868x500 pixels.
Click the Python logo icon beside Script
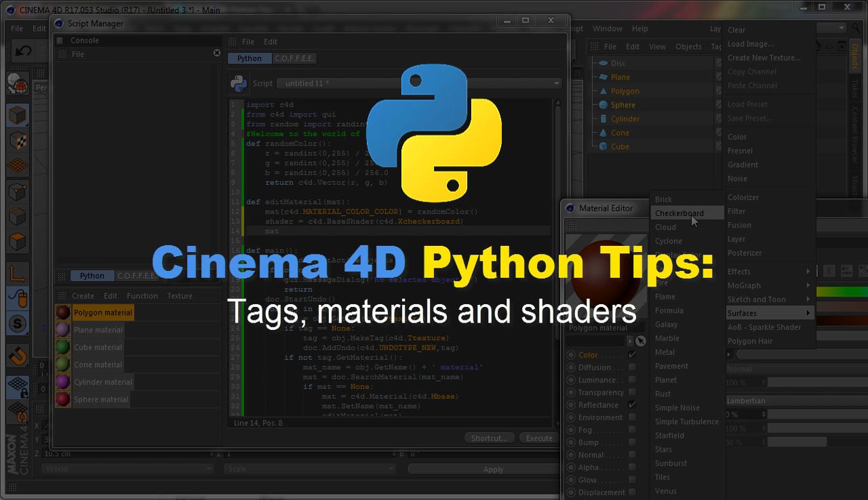(x=239, y=83)
